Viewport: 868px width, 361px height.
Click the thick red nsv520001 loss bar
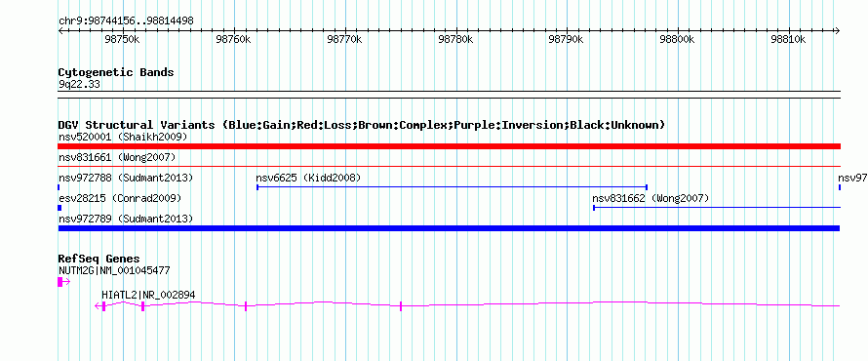(449, 146)
